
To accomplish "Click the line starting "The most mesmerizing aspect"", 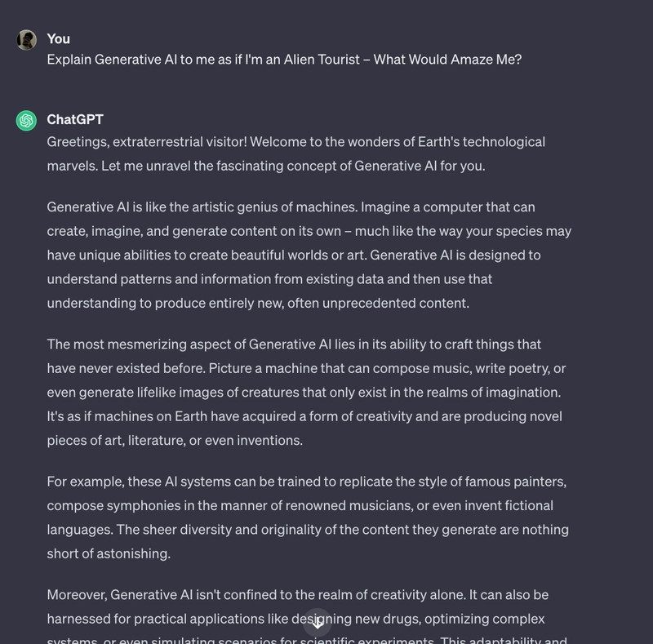I will (294, 344).
